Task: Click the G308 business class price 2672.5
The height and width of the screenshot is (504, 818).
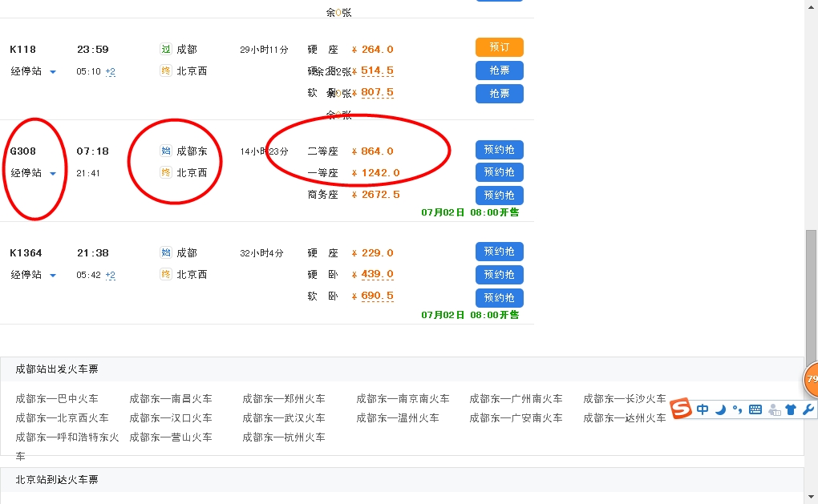Action: (x=375, y=195)
